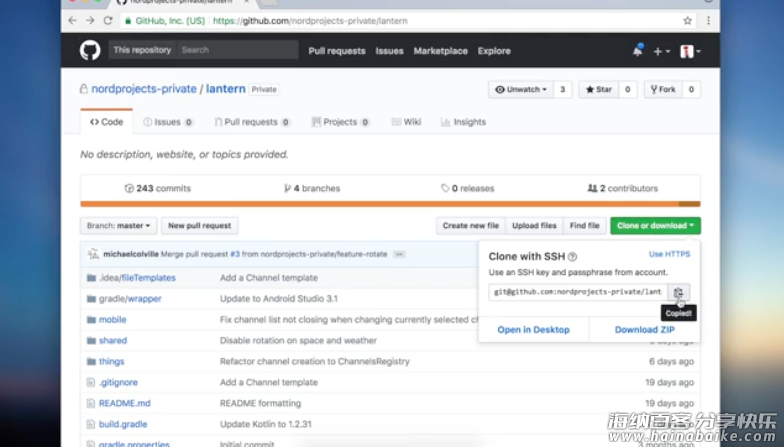Switch to the Projects tab
The width and height of the screenshot is (784, 447).
[x=340, y=122]
